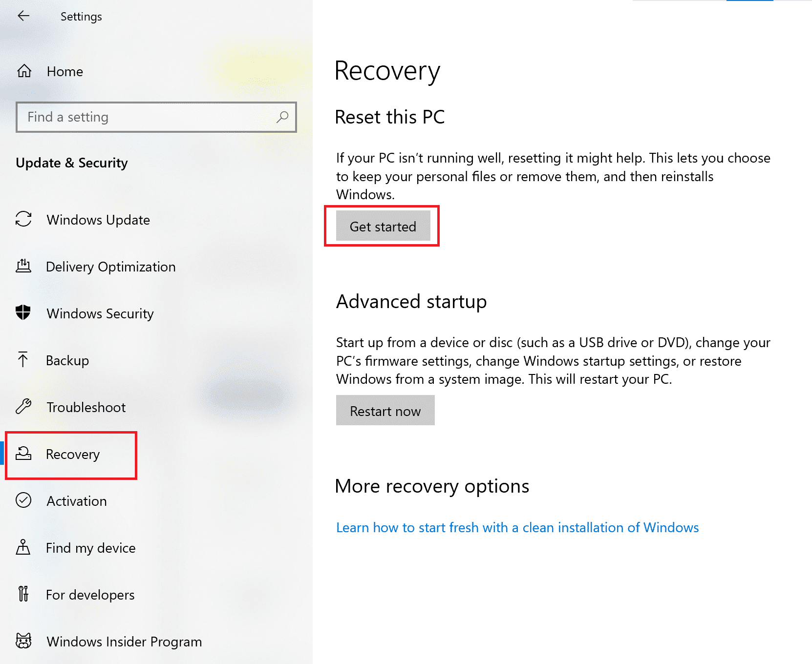This screenshot has height=664, width=812.
Task: Click the Windows Update refresh icon
Action: tap(23, 220)
